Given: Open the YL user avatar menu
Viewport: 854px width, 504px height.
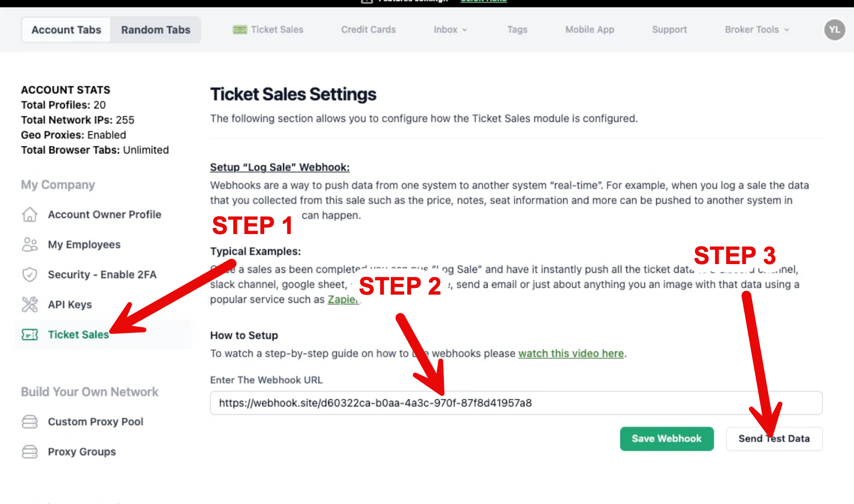Looking at the screenshot, I should [834, 30].
